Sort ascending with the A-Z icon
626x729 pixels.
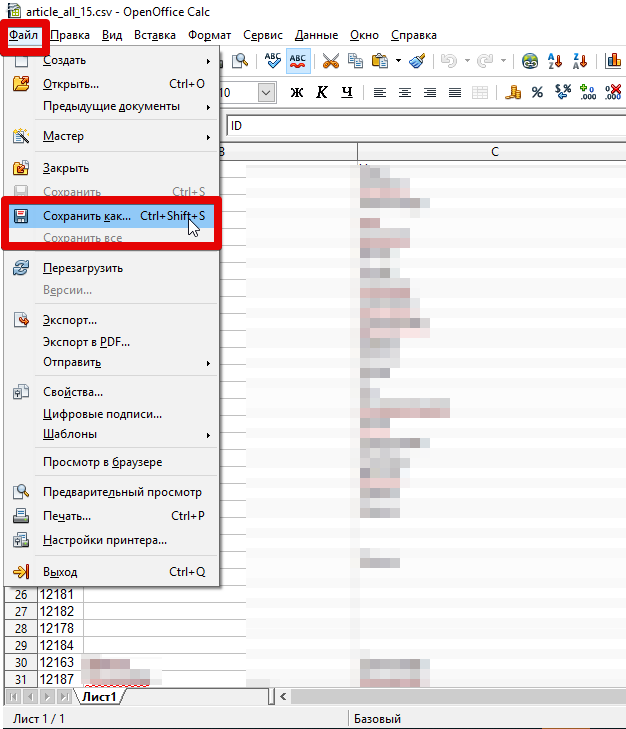point(555,61)
